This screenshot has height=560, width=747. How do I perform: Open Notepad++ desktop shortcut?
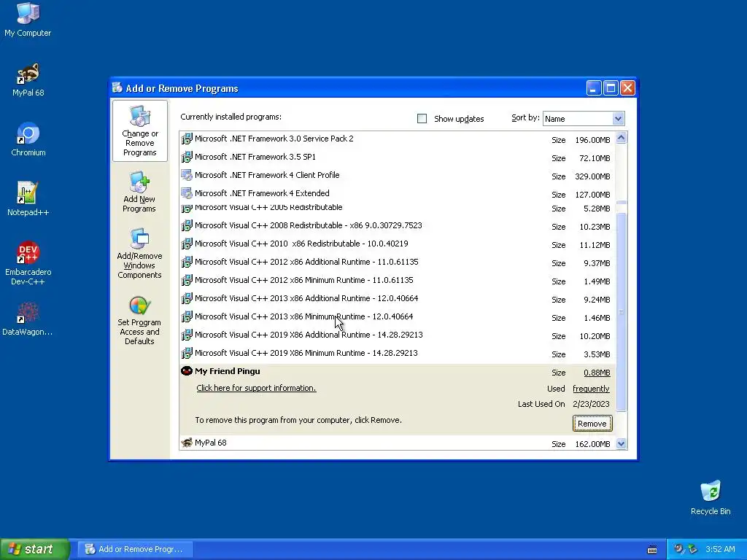(x=28, y=199)
